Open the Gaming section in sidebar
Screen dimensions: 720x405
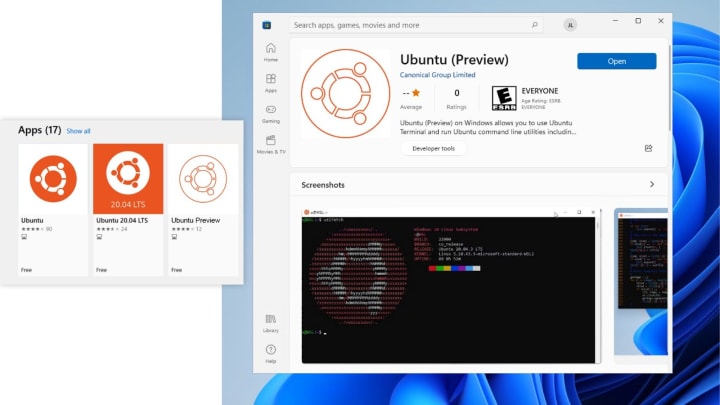click(x=271, y=114)
